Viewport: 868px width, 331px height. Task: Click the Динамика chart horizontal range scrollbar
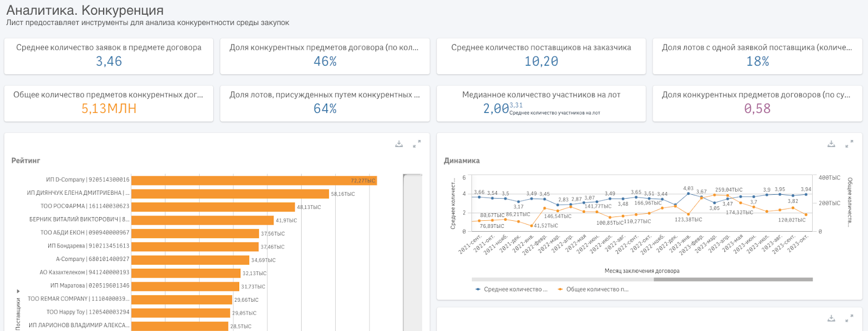point(733,279)
